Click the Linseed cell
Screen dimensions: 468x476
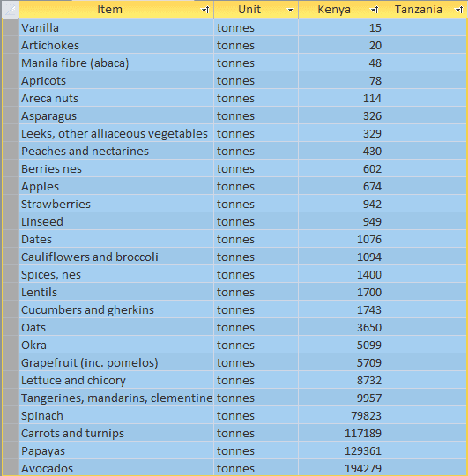[116, 221]
